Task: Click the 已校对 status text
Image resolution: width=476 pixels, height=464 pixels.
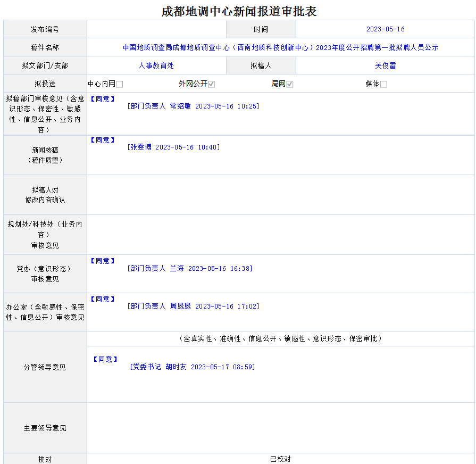Action: 280,459
